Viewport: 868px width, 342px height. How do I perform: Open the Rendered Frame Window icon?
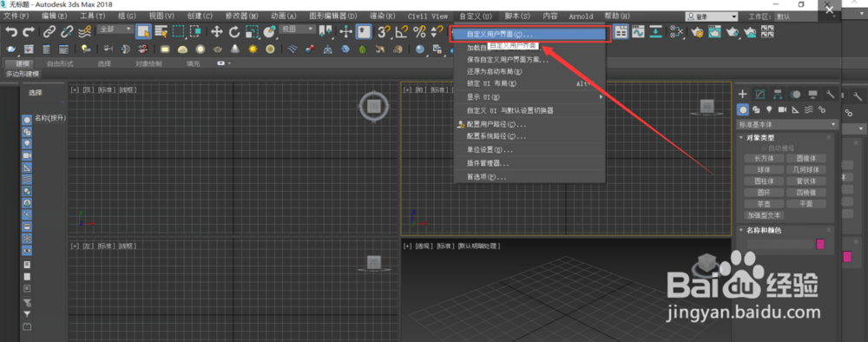tap(714, 32)
